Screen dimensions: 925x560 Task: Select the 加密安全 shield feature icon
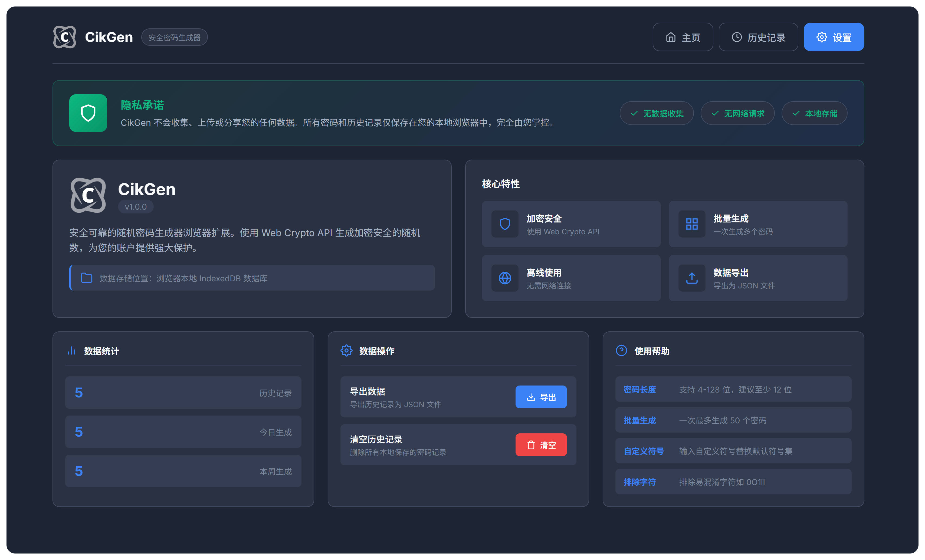point(505,224)
